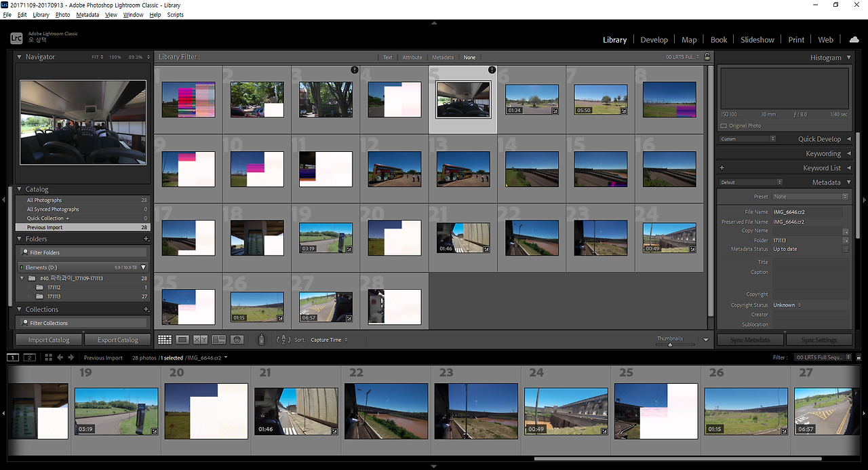Toggle left panel group with edge arrow

[3, 199]
